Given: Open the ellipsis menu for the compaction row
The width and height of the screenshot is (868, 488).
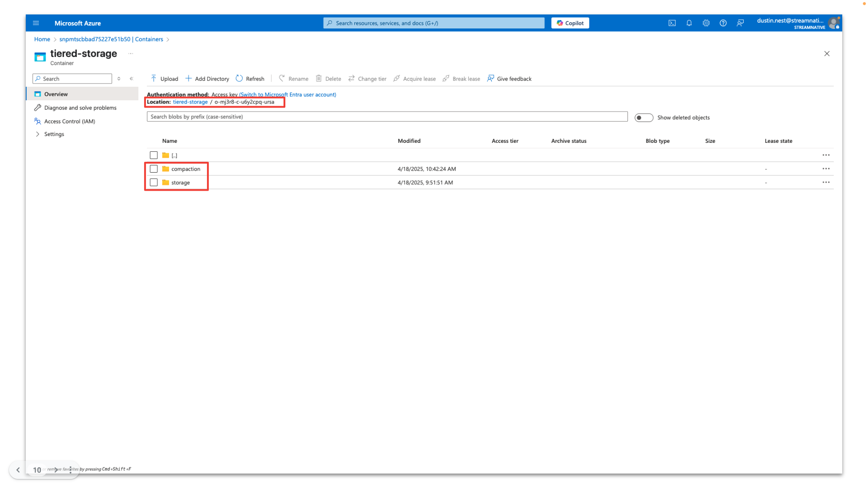Looking at the screenshot, I should coord(826,169).
